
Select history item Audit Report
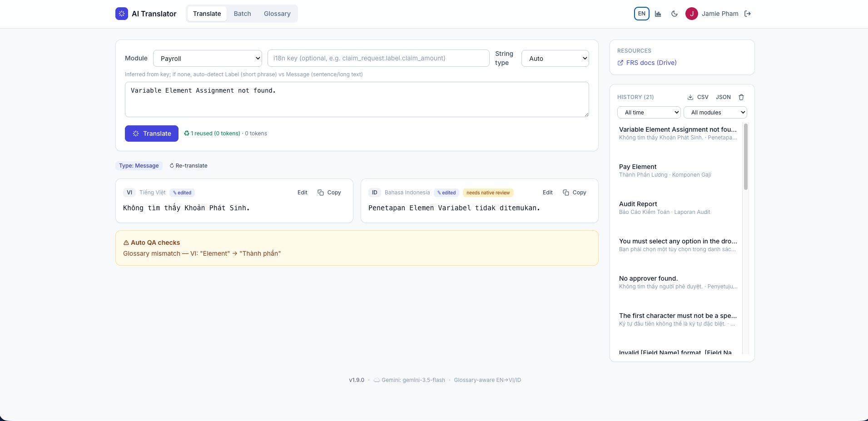click(x=678, y=208)
